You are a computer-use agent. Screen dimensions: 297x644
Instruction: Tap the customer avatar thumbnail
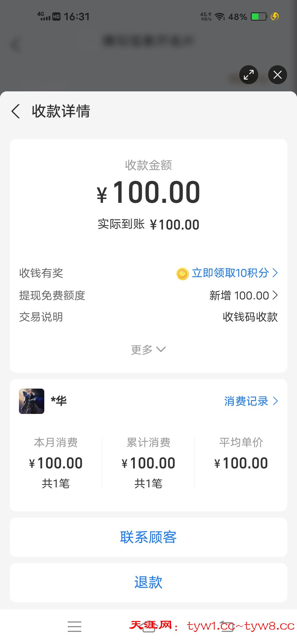(32, 401)
